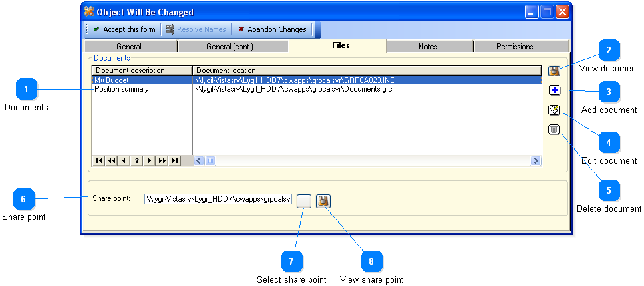The height and width of the screenshot is (286, 644).
Task: Click the question mark navigator button
Action: [136, 160]
